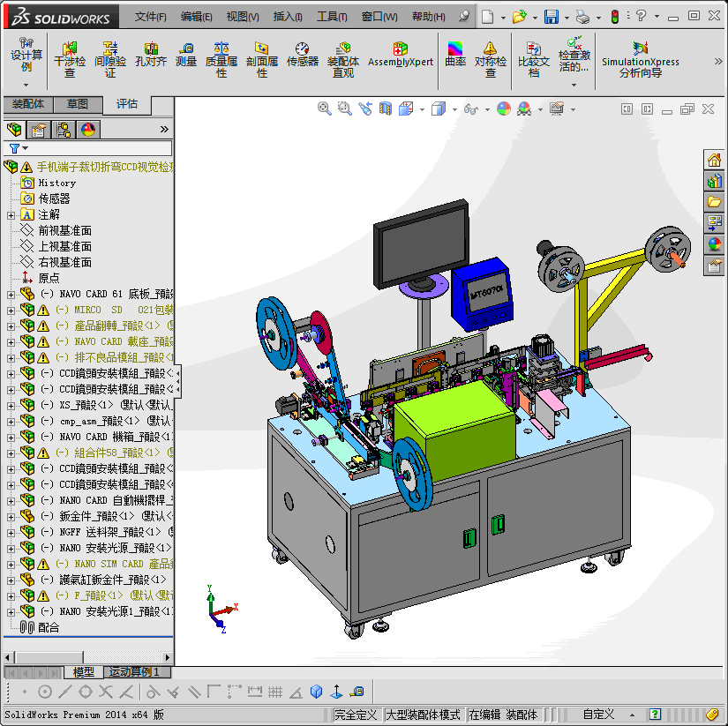Viewport: 728px width, 726px height.
Task: Select the Measure (测量) tool
Action: [x=186, y=55]
